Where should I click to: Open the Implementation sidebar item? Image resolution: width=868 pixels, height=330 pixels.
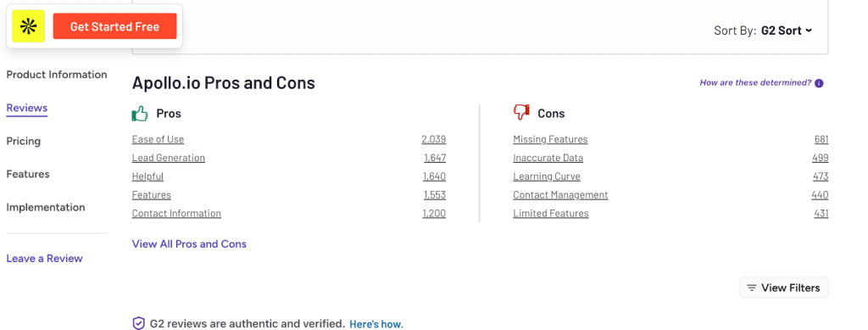tap(46, 208)
